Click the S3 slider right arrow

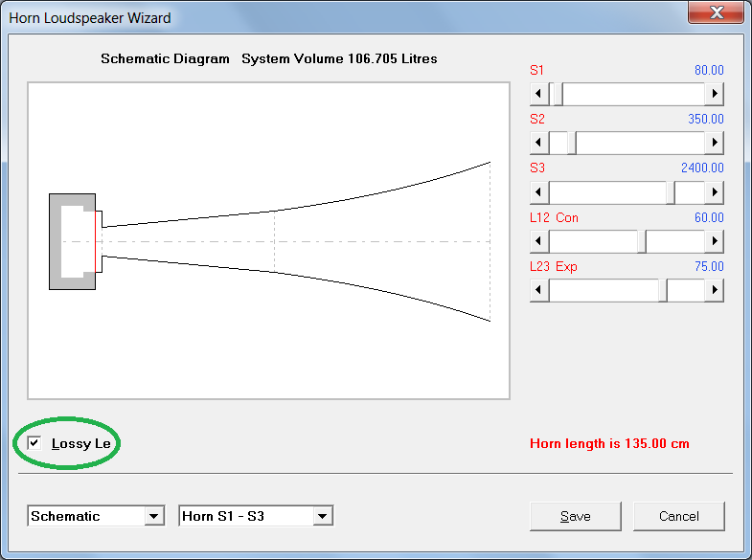click(x=714, y=192)
